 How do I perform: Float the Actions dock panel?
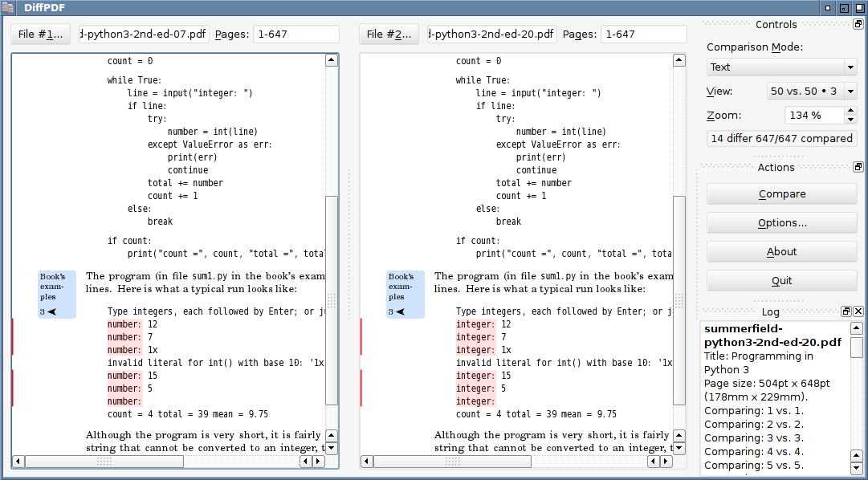coord(858,167)
